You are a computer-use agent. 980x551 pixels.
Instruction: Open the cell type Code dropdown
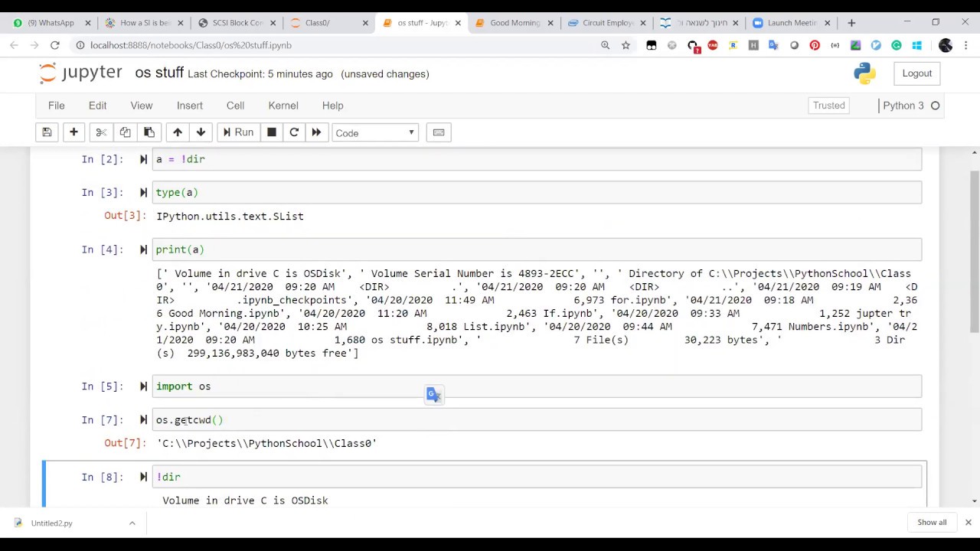(x=375, y=133)
